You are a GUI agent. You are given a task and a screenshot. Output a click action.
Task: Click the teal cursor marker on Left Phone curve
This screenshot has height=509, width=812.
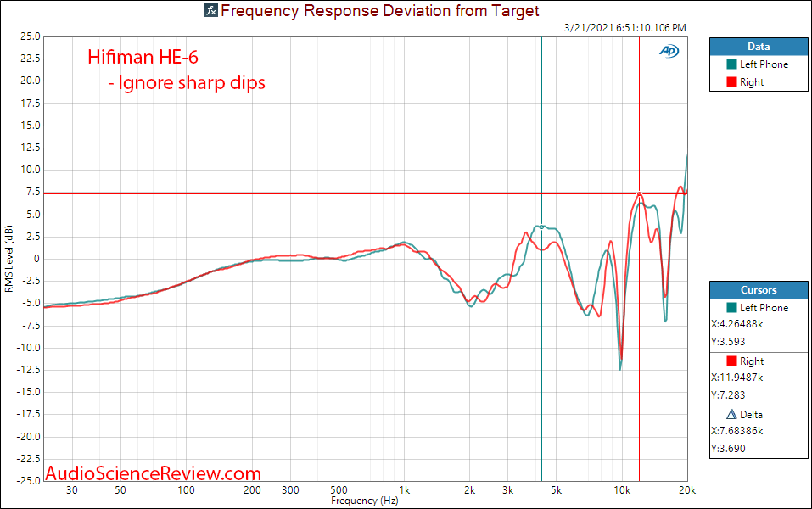click(x=541, y=227)
